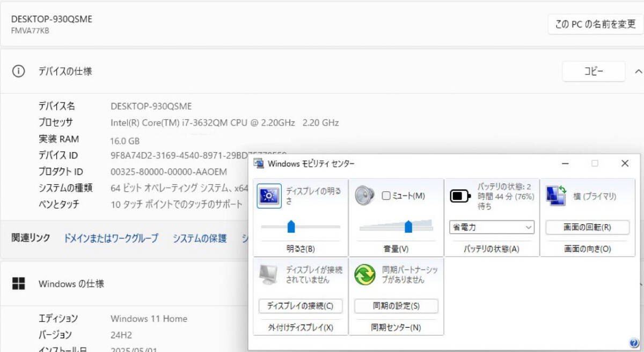Click the speaker volume icon in Mobility Center
Viewport: 644px width, 352px height.
pos(364,196)
